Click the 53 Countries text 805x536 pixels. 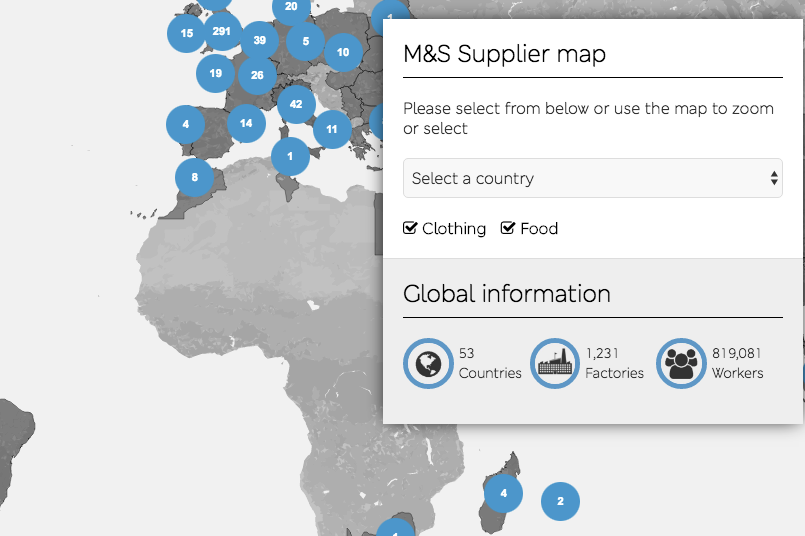point(490,363)
